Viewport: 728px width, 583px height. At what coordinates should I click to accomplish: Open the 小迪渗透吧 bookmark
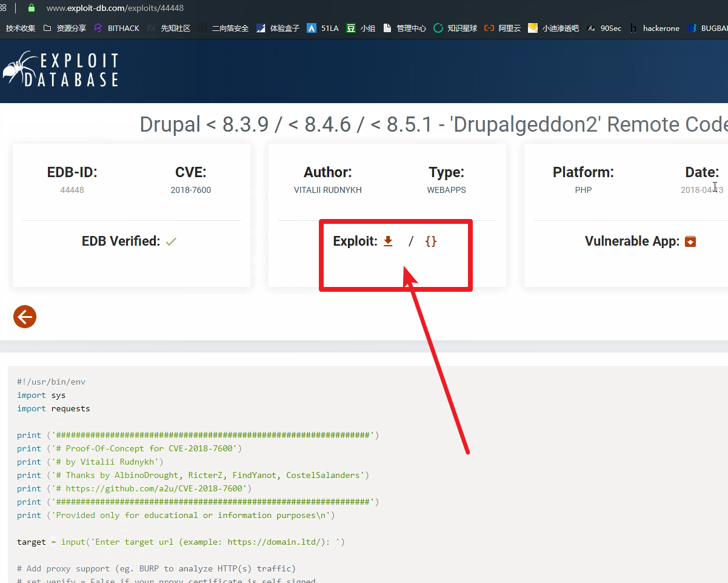(553, 28)
